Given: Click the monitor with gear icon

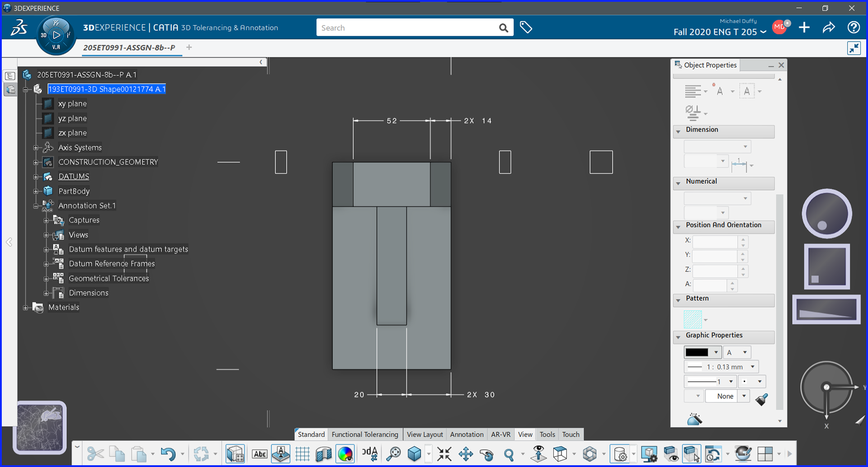Looking at the screenshot, I should pyautogui.click(x=649, y=454).
